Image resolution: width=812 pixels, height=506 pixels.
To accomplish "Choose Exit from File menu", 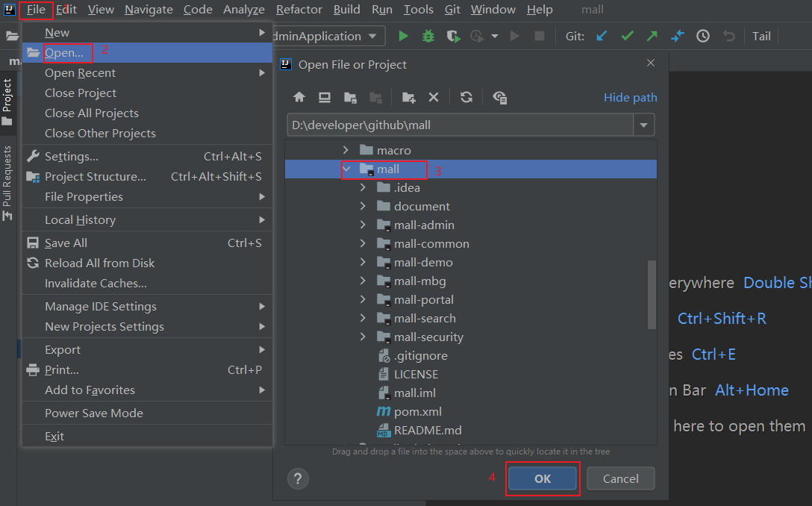I will point(148,436).
